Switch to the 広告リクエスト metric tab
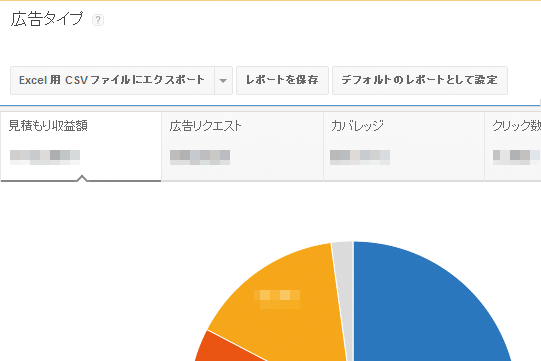 [x=243, y=146]
